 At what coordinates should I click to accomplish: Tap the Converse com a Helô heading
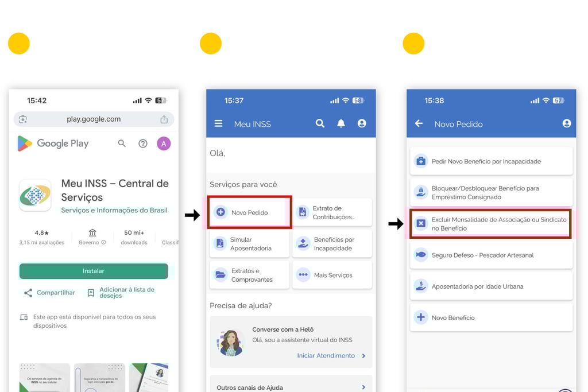[283, 329]
